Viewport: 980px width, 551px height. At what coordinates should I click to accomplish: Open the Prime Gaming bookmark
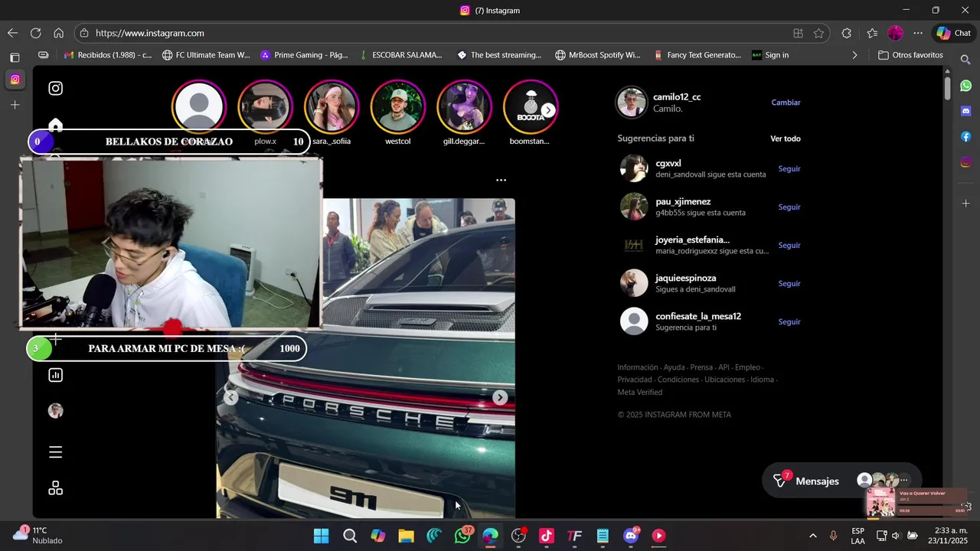click(304, 55)
